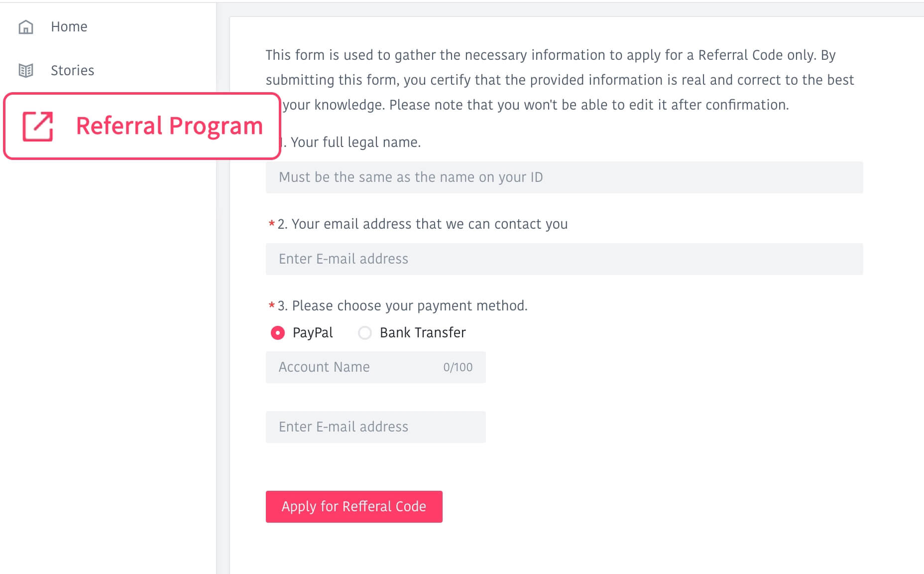
Task: Click the PayPal e-mail address field
Action: pos(376,427)
